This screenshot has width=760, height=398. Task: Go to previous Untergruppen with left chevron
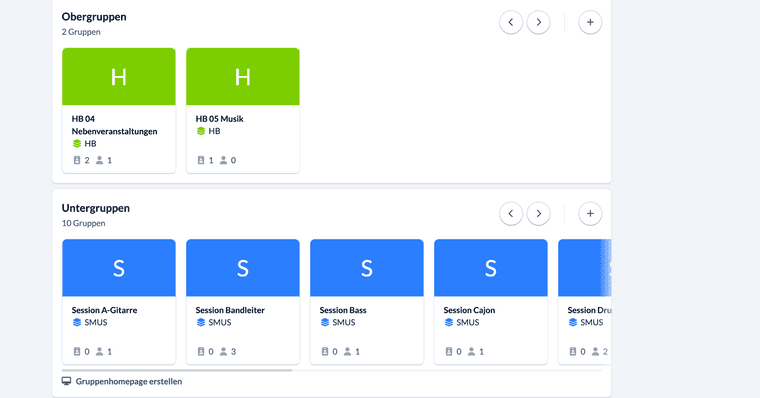pyautogui.click(x=511, y=214)
